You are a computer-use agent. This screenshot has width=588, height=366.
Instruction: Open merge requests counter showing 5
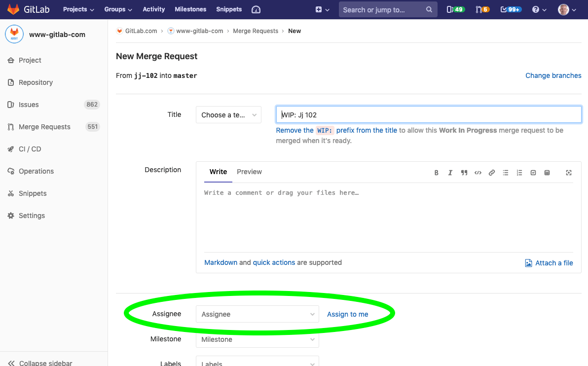pos(482,9)
